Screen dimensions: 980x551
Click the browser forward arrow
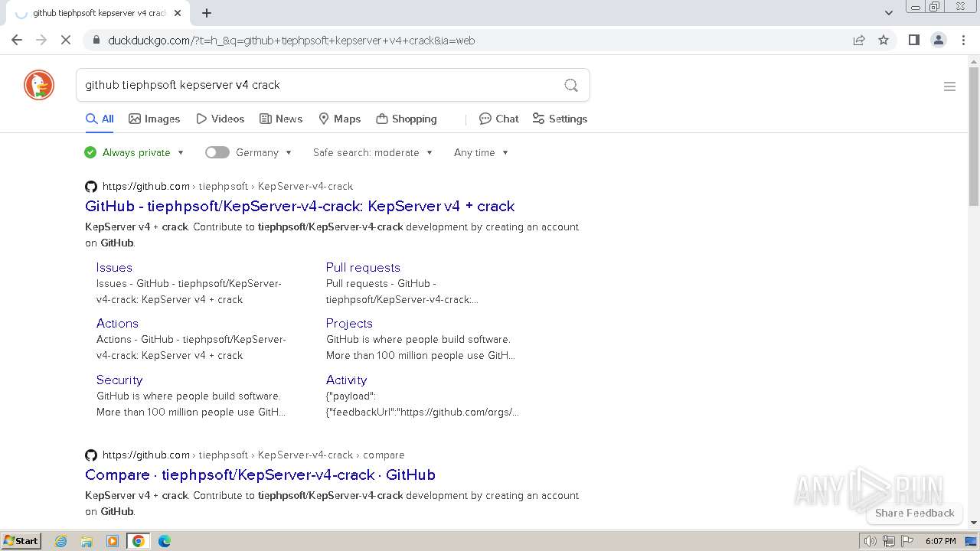[x=41, y=40]
